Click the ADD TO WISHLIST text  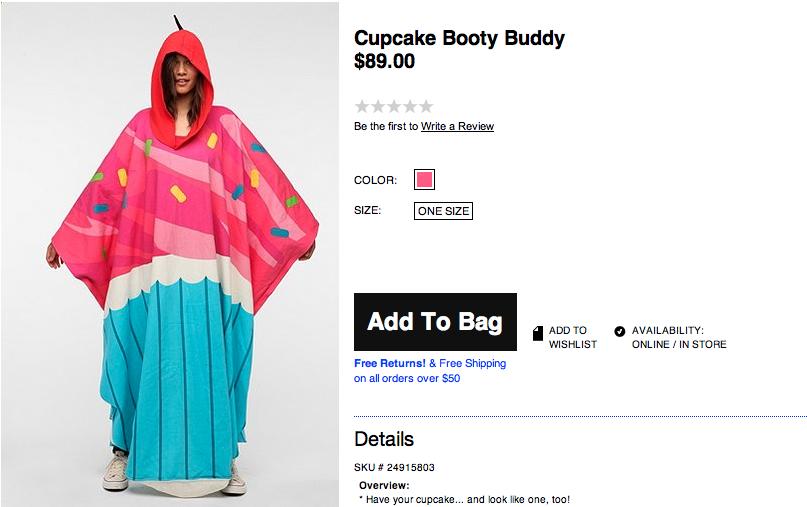click(572, 337)
